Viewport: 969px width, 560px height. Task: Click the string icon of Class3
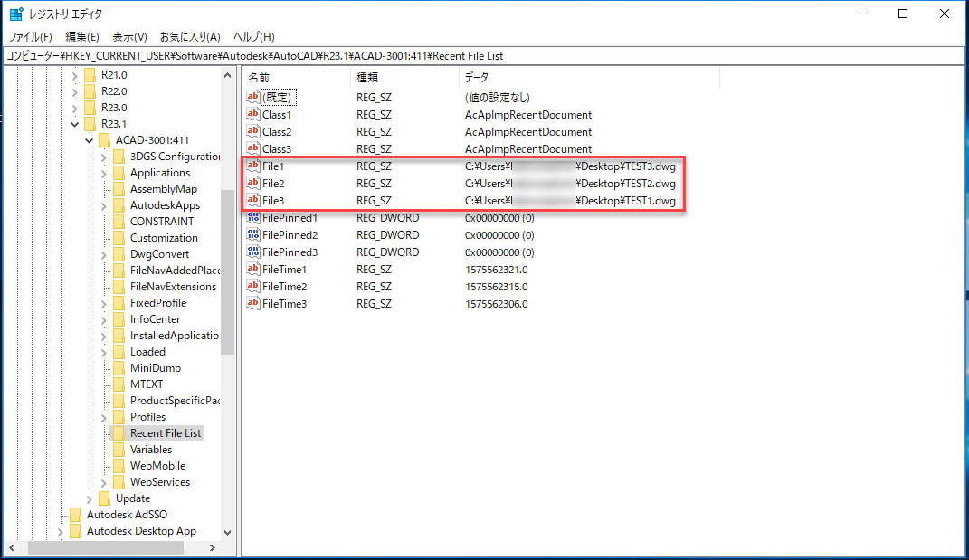point(252,148)
